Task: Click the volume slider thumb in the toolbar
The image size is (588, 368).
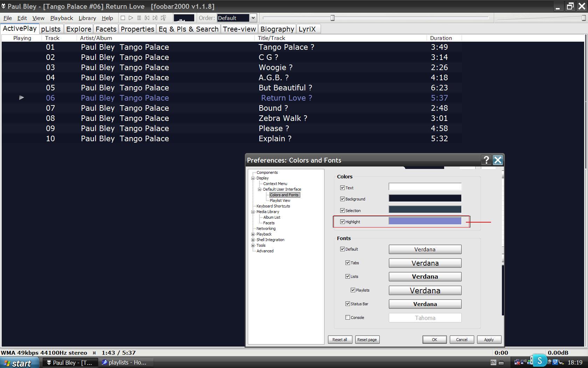Action: pos(583,18)
